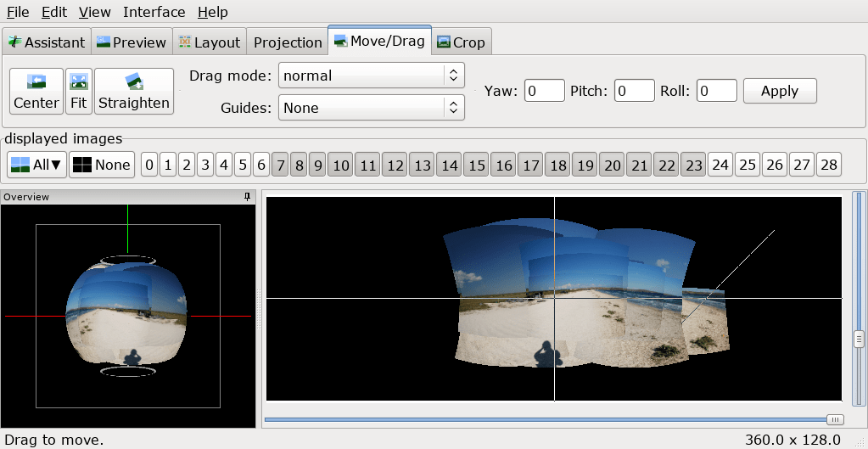
Task: Open the Preview tab
Action: [132, 42]
